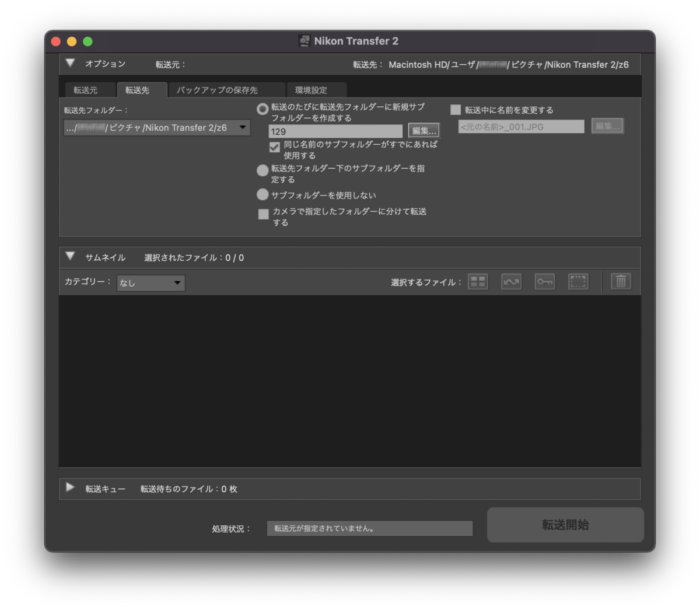This screenshot has height=611, width=700.
Task: Click 編集... button beside rename field
Action: pyautogui.click(x=607, y=126)
